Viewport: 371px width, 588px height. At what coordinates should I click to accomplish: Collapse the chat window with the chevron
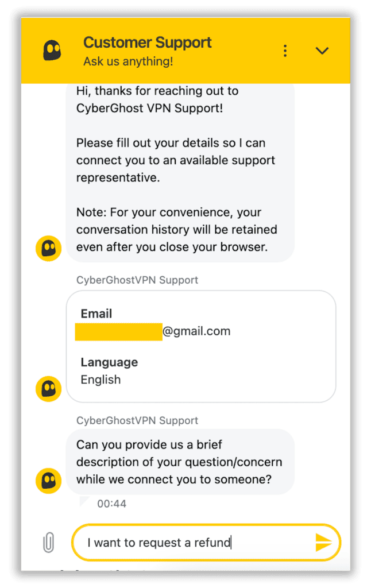(322, 51)
